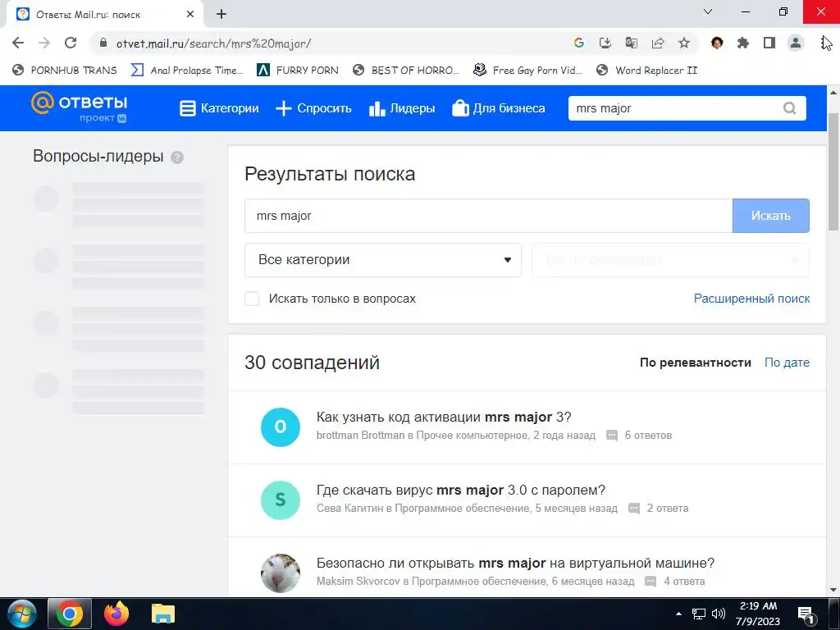Open the Категории menu

pos(219,108)
